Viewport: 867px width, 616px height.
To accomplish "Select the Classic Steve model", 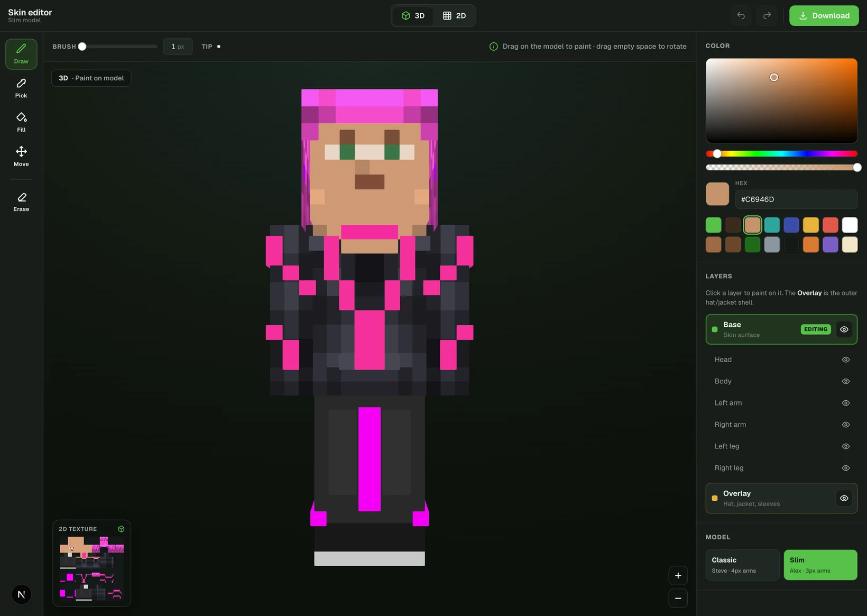I will (742, 565).
